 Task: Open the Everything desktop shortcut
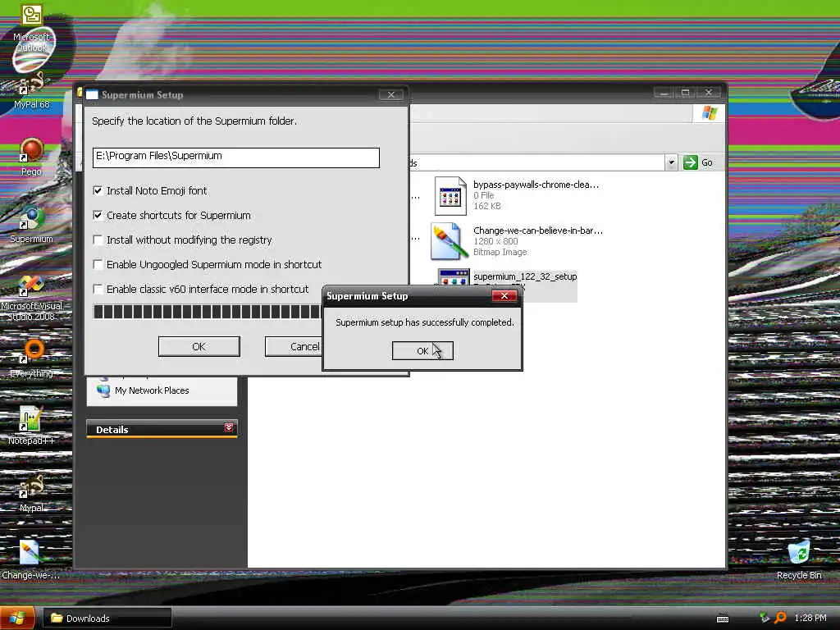click(x=31, y=359)
